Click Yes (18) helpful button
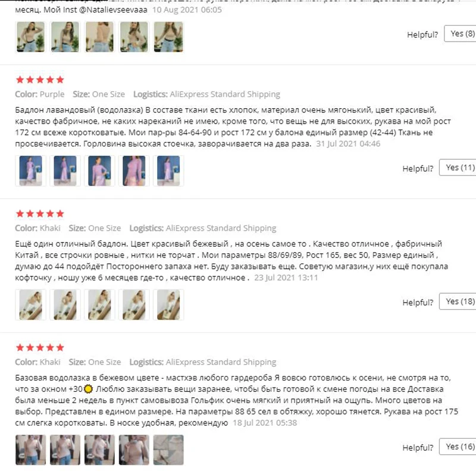Viewport: 476px width, 475px height. click(458, 301)
